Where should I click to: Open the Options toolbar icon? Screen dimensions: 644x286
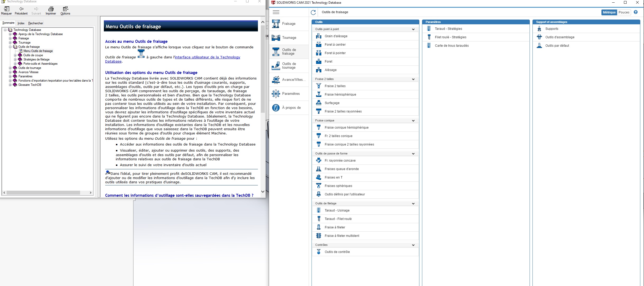tap(66, 9)
